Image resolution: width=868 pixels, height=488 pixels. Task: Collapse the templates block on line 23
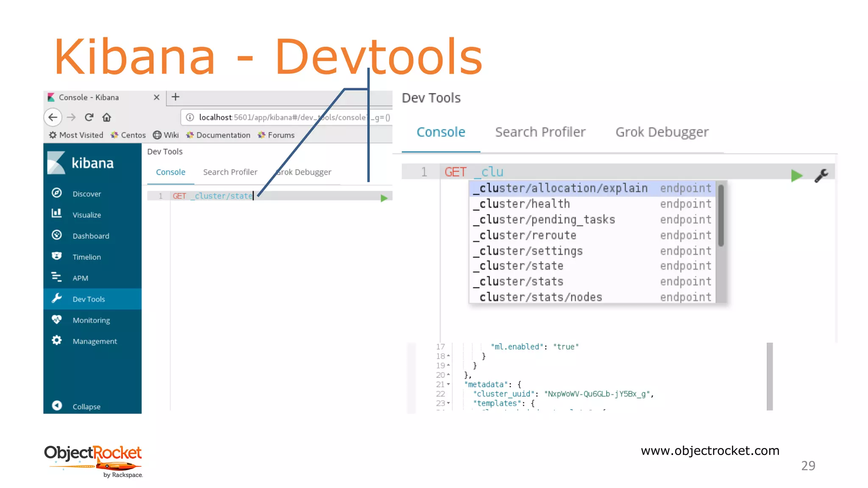(448, 403)
